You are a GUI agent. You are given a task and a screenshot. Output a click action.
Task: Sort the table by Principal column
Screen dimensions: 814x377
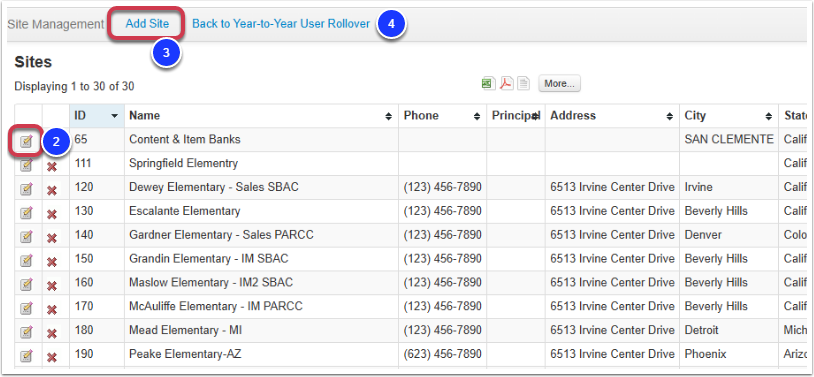tap(516, 116)
